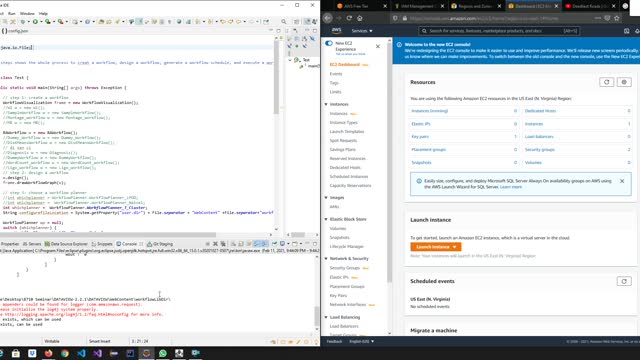Screen dimensions: 640x360
Task: Open the Run toolbar icon's dropdown arrow
Action: pyautogui.click(x=41, y=22)
